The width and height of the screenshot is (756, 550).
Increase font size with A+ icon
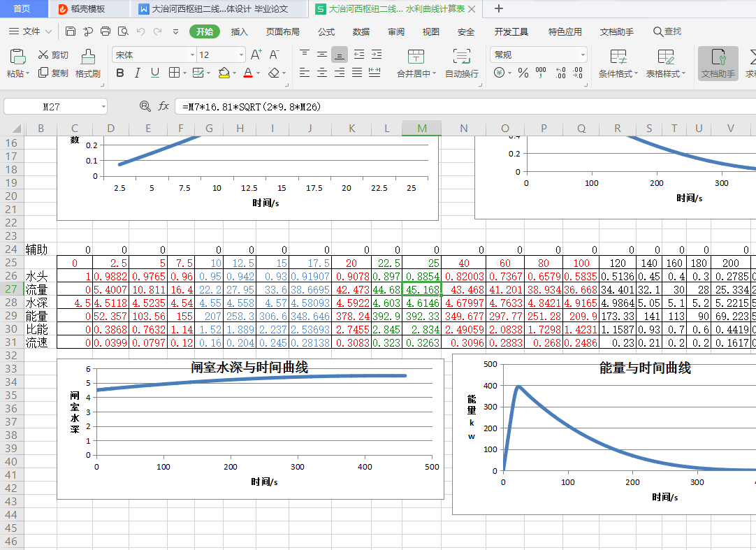pos(256,55)
